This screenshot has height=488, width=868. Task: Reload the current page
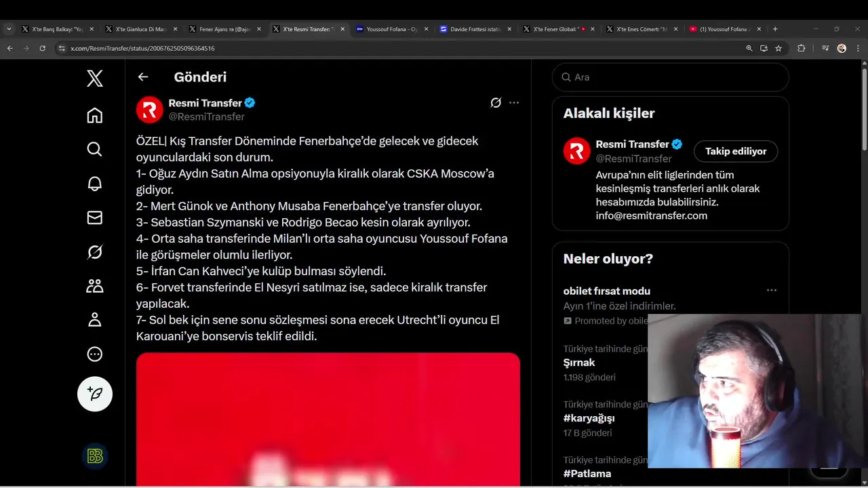coord(42,48)
